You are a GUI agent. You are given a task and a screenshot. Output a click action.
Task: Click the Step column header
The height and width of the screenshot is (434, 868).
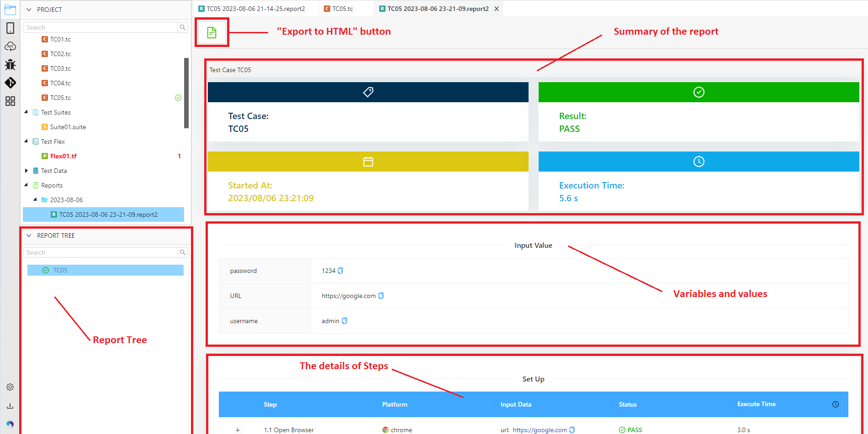270,404
